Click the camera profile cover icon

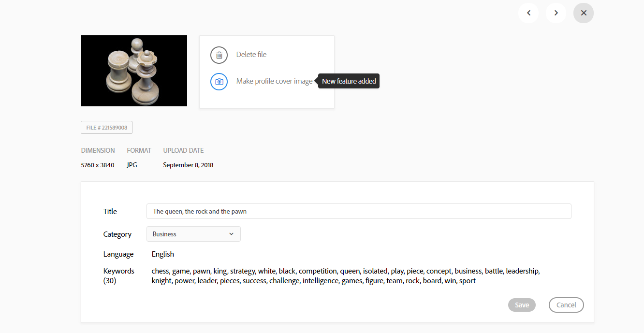219,82
